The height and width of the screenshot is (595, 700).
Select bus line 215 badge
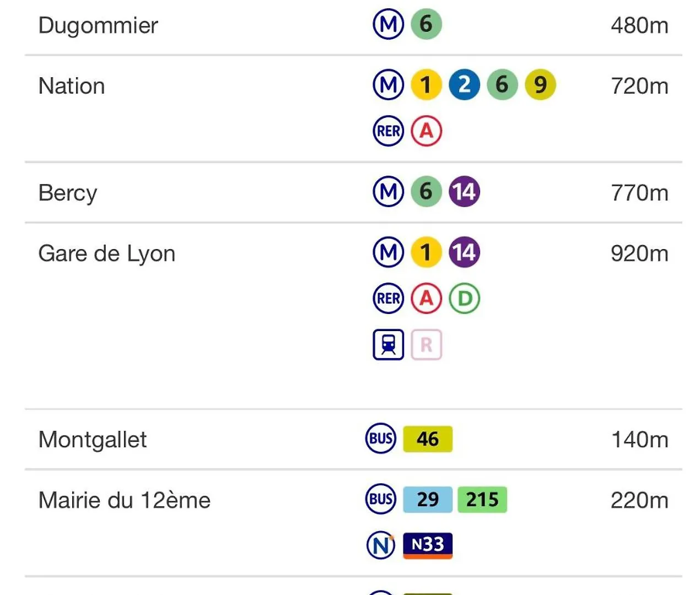482,500
